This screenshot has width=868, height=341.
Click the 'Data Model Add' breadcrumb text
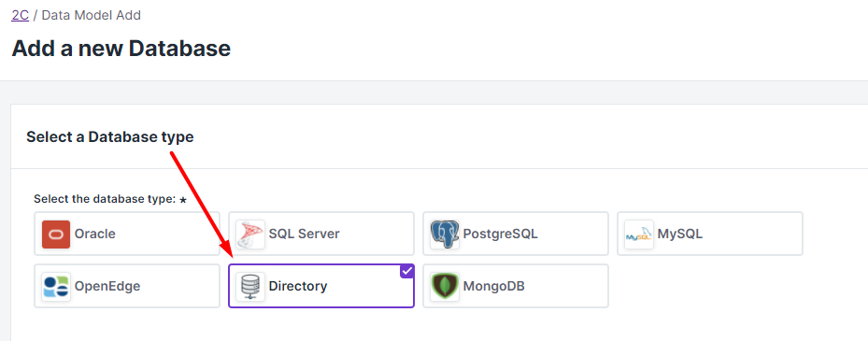click(x=92, y=15)
